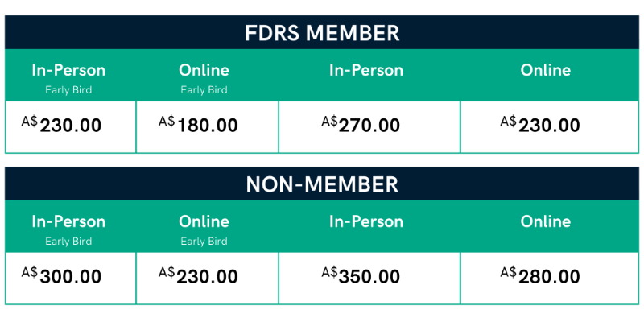The image size is (644, 322).
Task: Choose FDRS Member A$230.00 regular Online price
Action: coord(540,124)
